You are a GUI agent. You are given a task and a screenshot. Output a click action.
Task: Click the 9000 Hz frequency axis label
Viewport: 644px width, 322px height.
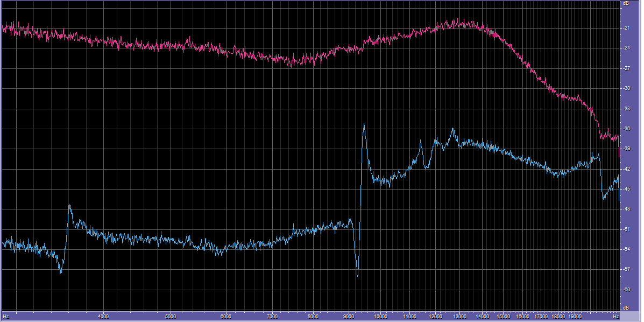[x=348, y=316]
